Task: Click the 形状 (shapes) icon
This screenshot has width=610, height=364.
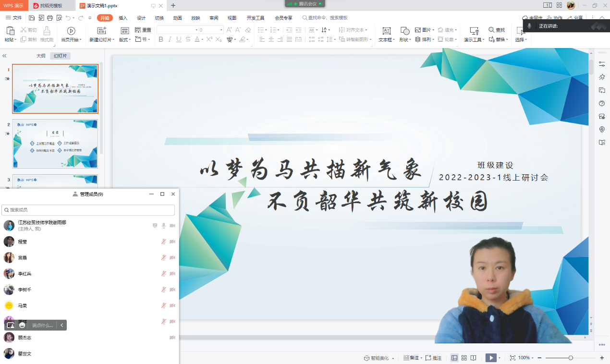Action: (404, 31)
